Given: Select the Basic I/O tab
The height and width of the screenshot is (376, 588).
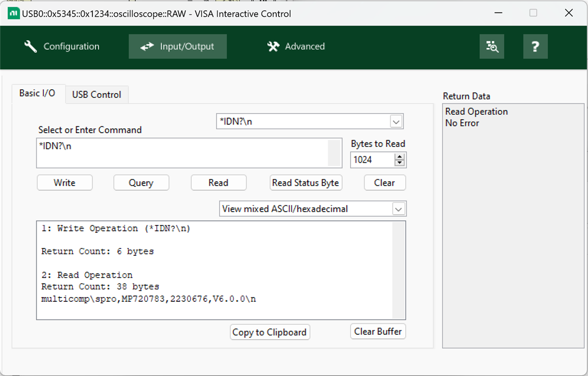Looking at the screenshot, I should point(38,93).
